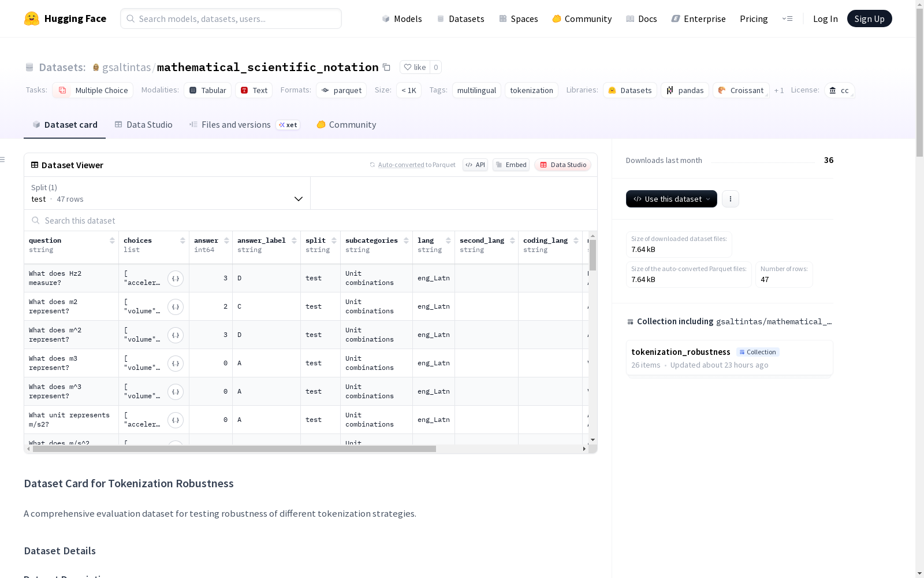924x578 pixels.
Task: Expand choices JSON in the m^2 row
Action: [x=176, y=335]
